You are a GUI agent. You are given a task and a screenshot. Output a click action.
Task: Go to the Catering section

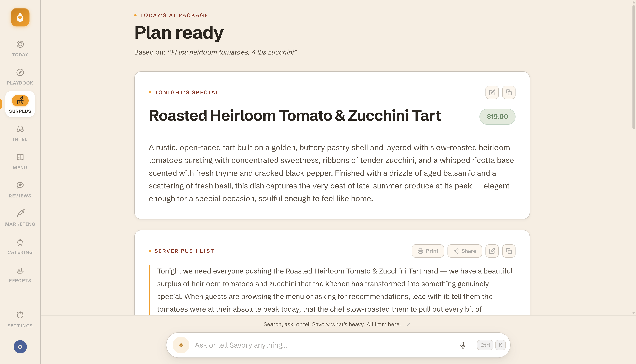pos(20,246)
